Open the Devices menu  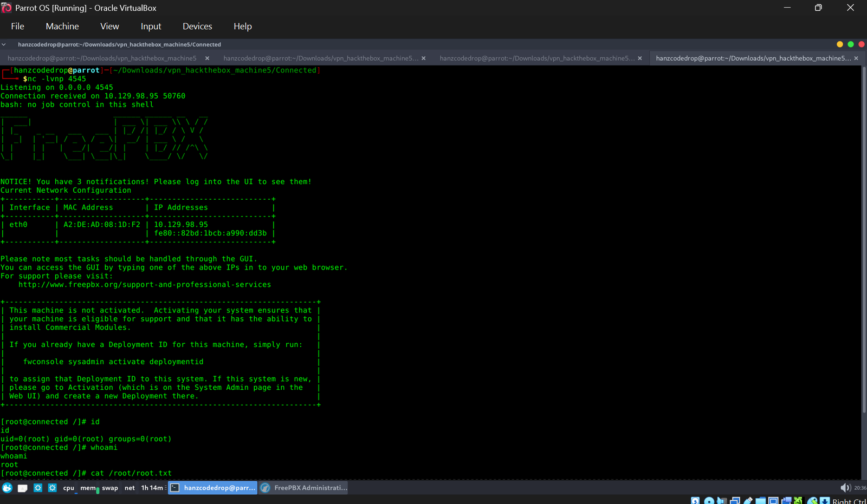click(x=197, y=26)
